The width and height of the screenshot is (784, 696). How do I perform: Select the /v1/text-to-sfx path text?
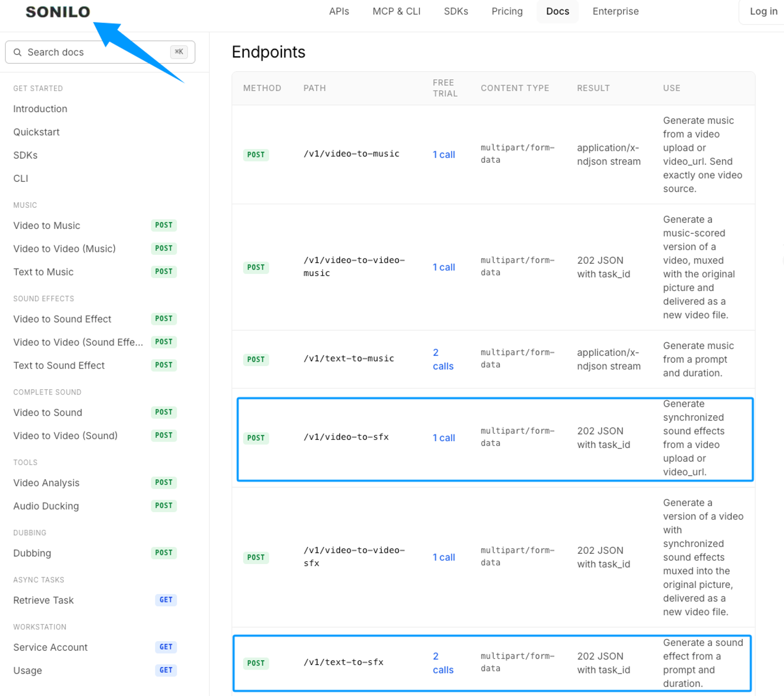[x=343, y=662]
